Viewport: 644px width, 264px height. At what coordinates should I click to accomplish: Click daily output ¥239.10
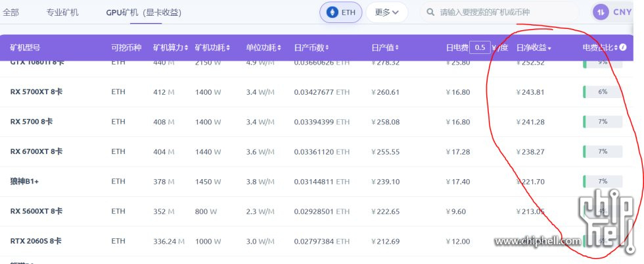pos(385,182)
